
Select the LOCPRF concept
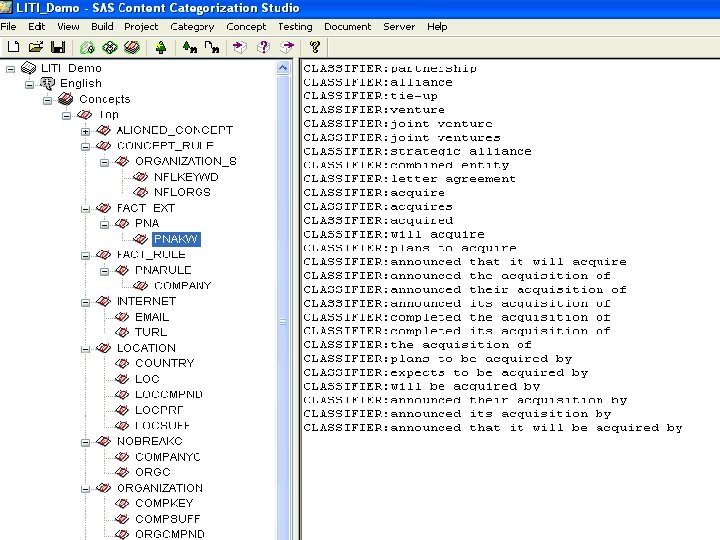(x=159, y=410)
